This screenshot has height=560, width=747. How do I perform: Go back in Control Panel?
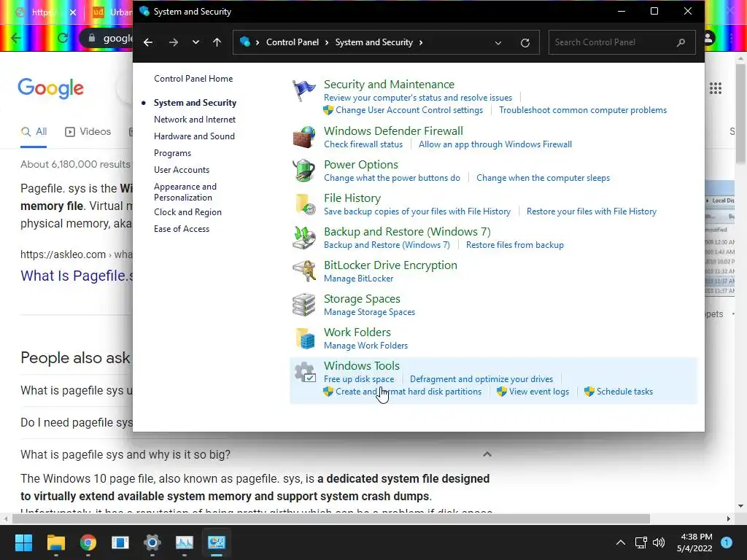148,42
